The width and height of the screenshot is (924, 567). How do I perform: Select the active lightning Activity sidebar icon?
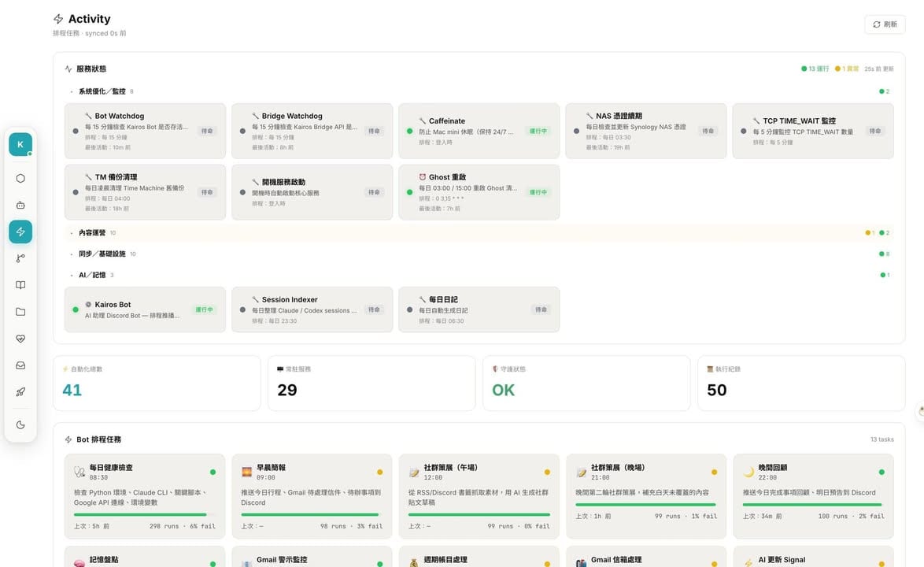coord(20,232)
